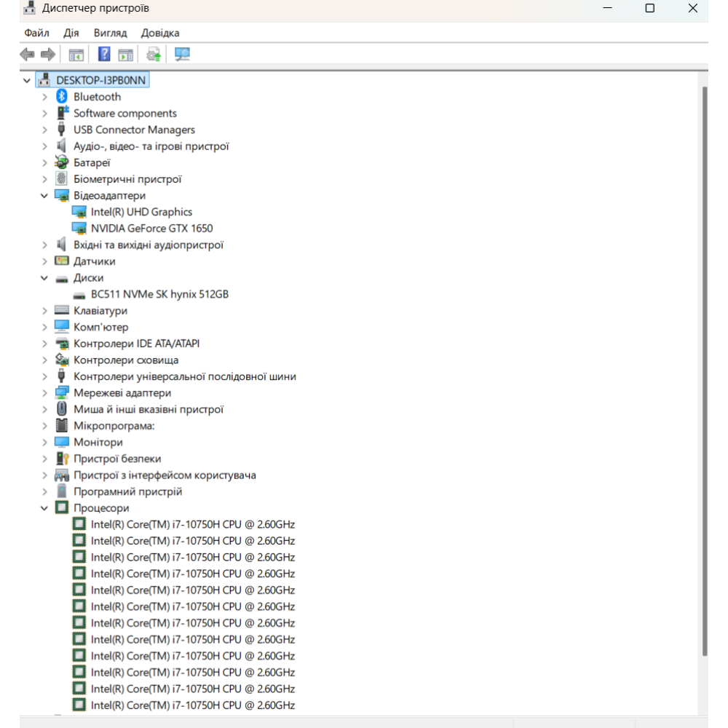The width and height of the screenshot is (728, 728).
Task: Click Show/Hide console tree toolbar icon
Action: (76, 54)
